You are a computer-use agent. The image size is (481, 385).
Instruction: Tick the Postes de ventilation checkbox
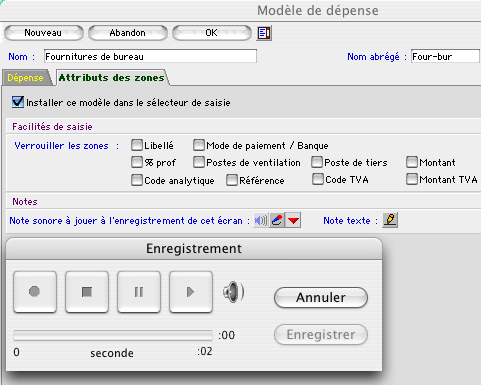point(199,162)
